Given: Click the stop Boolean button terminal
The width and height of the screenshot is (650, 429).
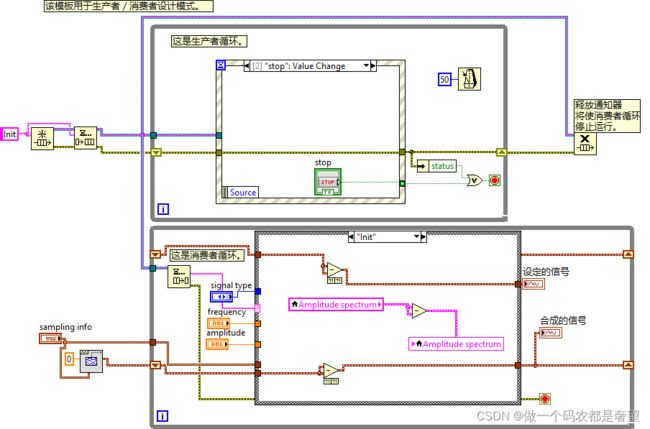Looking at the screenshot, I should click(328, 182).
